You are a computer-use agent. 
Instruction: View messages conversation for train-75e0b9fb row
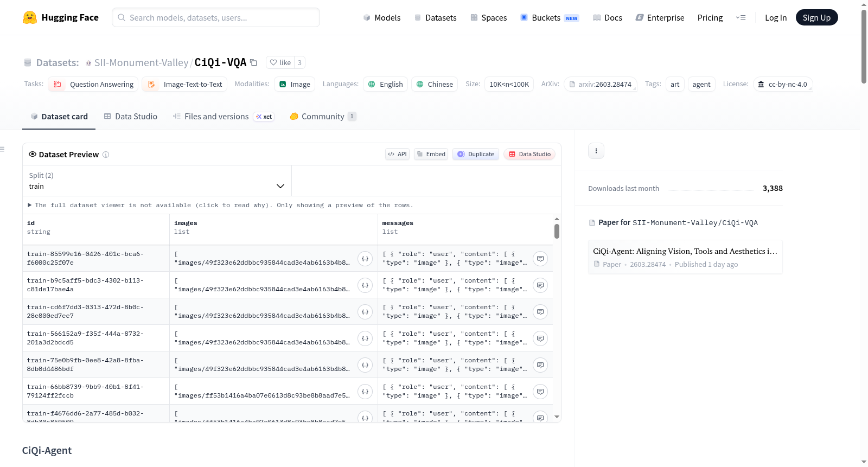click(x=540, y=365)
